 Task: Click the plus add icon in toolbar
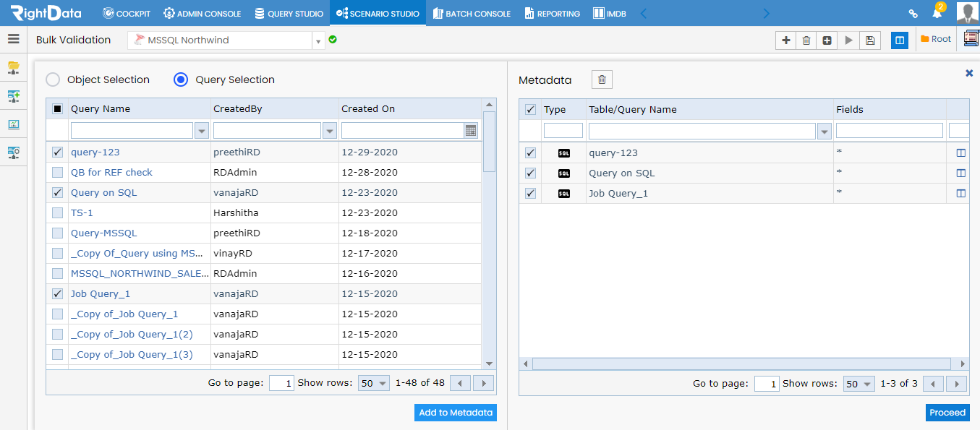[x=785, y=40]
